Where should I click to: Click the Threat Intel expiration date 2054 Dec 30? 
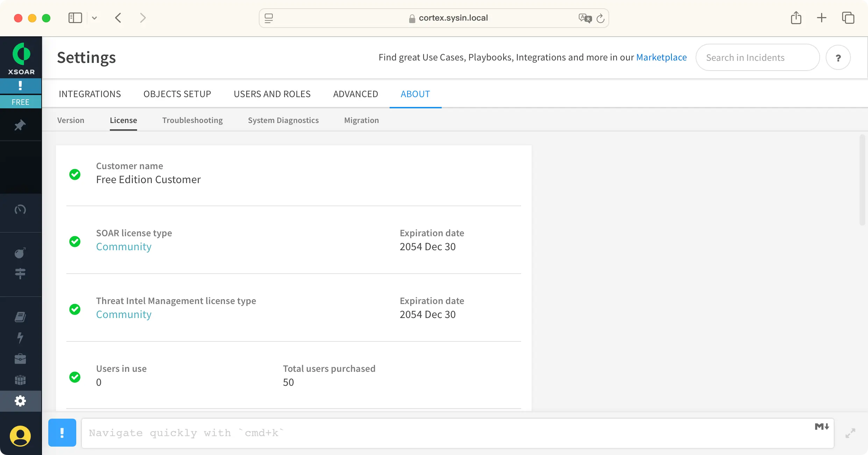(x=428, y=315)
